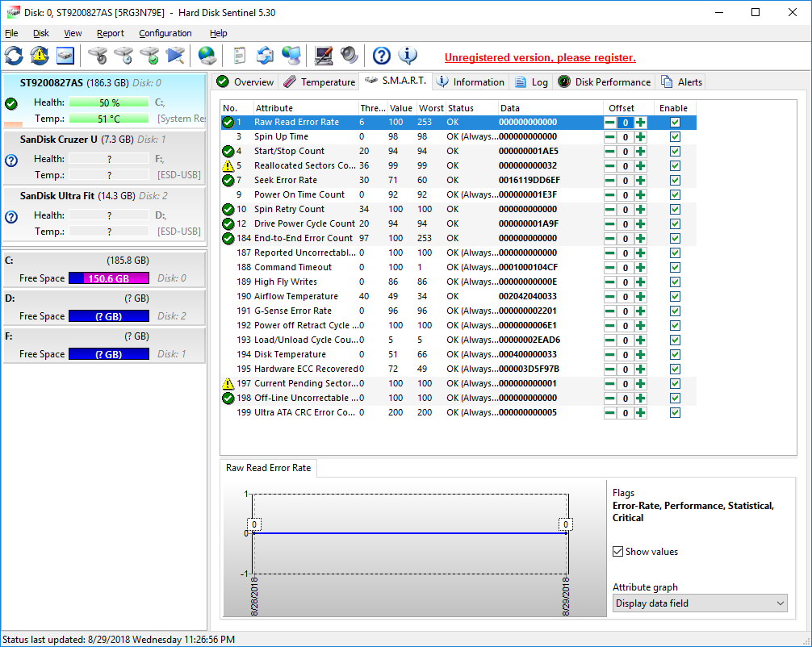Open the Attribute graph dropdown

699,603
